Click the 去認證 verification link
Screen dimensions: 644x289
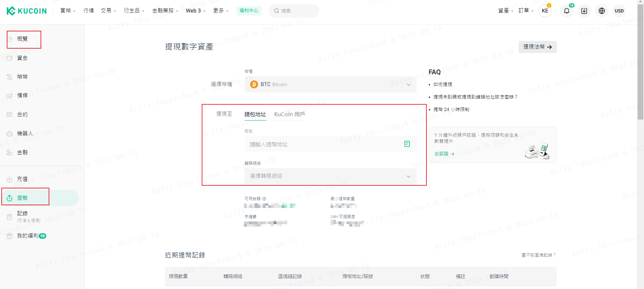click(x=444, y=154)
